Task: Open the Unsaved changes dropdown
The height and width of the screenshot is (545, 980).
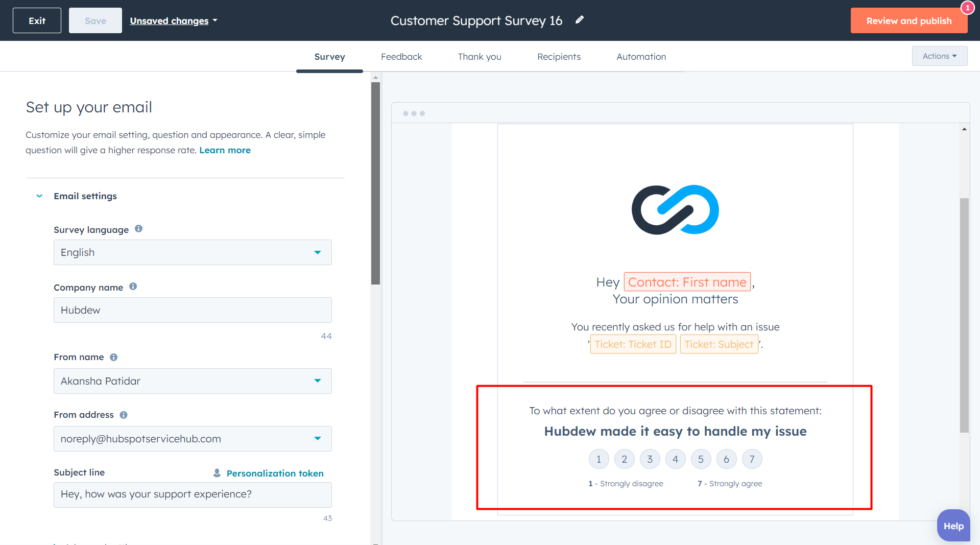Action: [174, 21]
